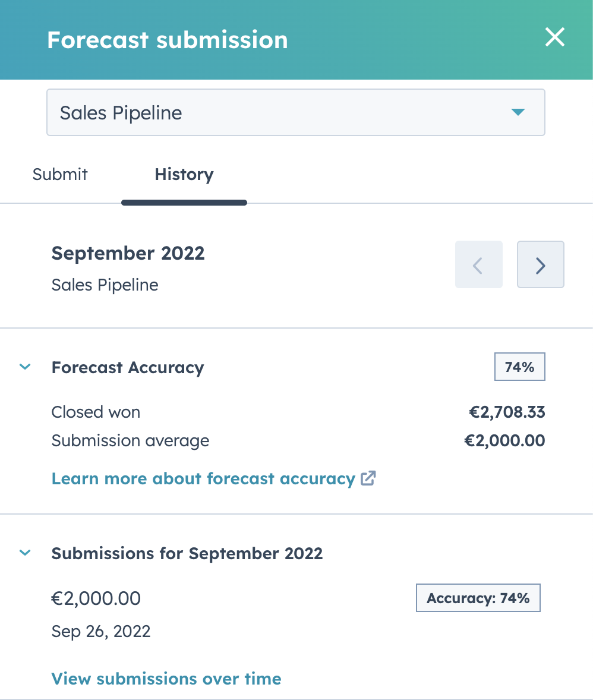Open the Sales Pipeline dropdown
The image size is (593, 700).
[x=295, y=113]
